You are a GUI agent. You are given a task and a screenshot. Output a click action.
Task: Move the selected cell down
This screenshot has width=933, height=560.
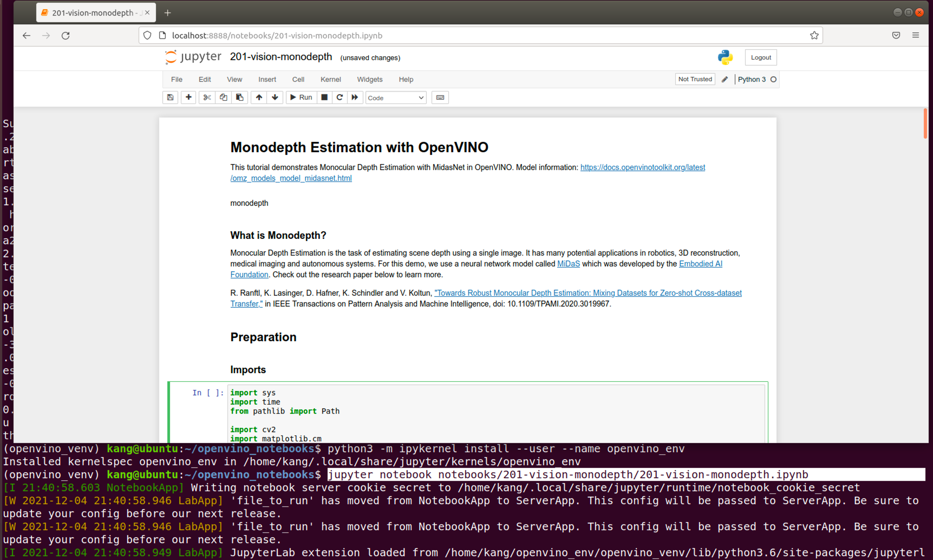tap(275, 97)
